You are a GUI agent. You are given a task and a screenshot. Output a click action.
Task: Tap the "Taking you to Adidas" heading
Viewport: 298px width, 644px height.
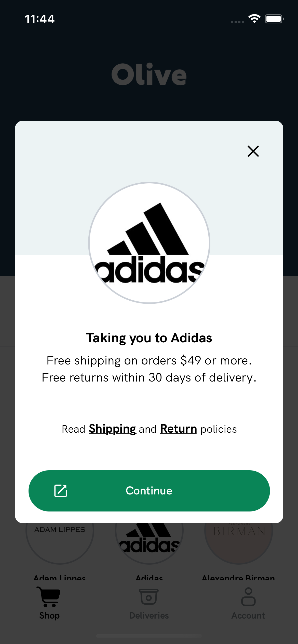pyautogui.click(x=149, y=338)
